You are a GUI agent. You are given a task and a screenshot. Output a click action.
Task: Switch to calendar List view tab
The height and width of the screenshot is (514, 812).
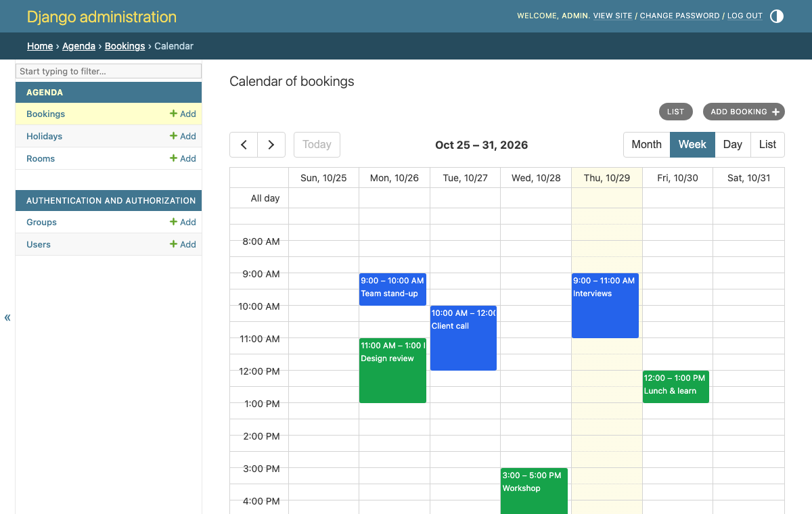[x=768, y=145]
